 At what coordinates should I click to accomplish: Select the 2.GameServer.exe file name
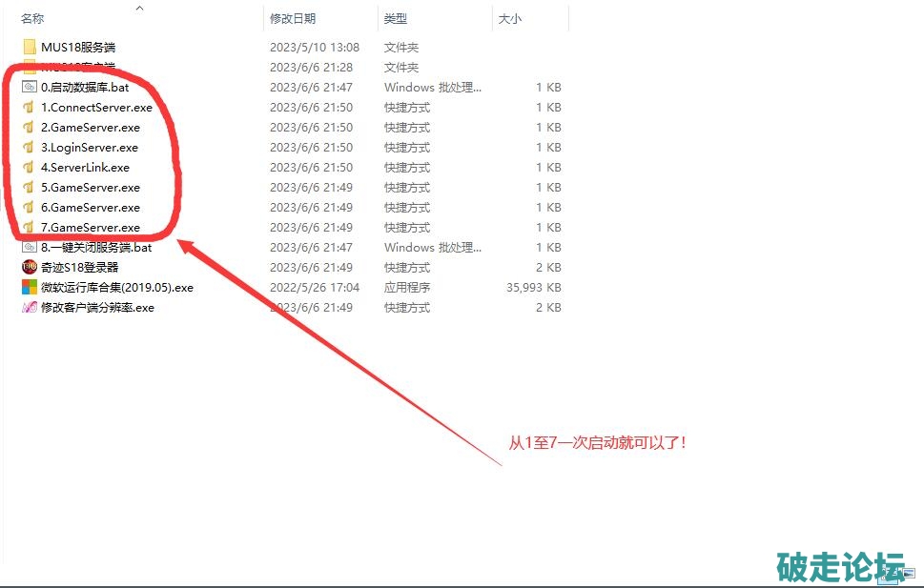(90, 127)
